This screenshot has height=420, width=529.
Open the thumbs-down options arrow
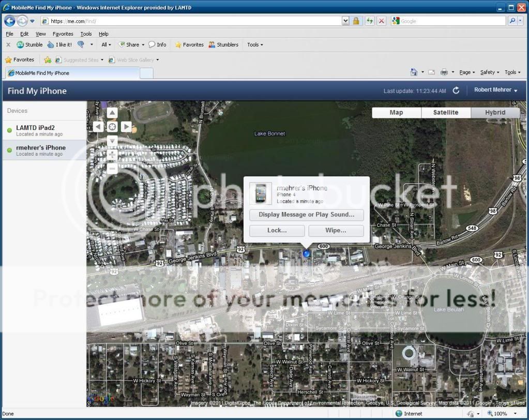point(92,44)
